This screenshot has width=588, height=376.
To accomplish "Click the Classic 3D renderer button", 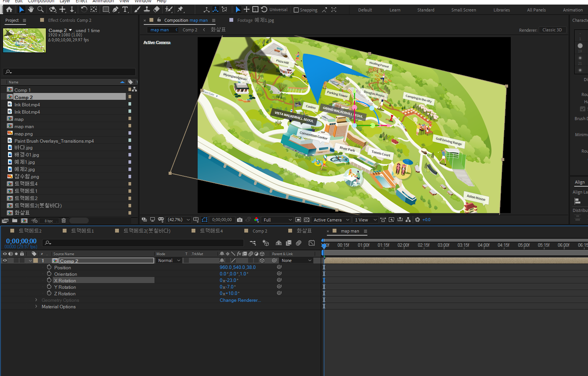I will [x=552, y=30].
